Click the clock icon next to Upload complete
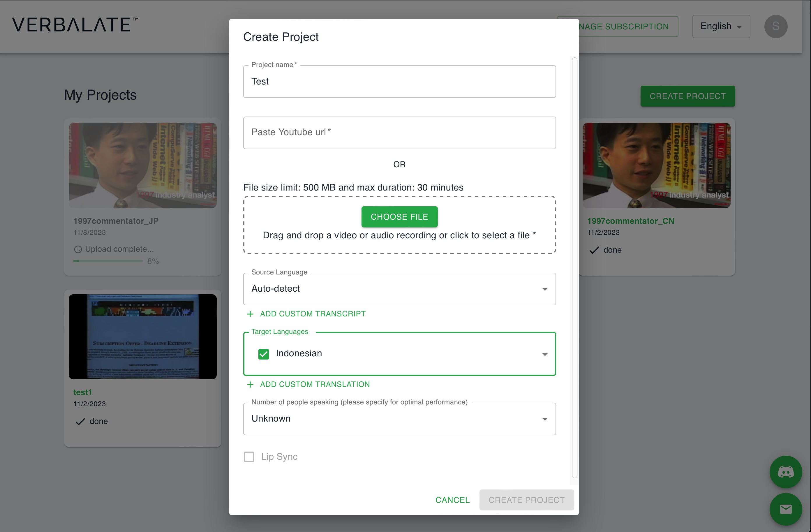 [78, 249]
